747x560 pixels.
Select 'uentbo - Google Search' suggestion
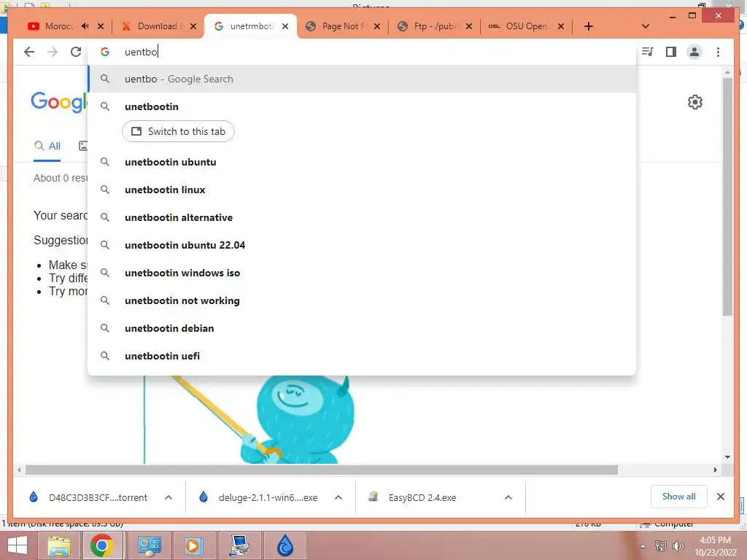(x=362, y=79)
